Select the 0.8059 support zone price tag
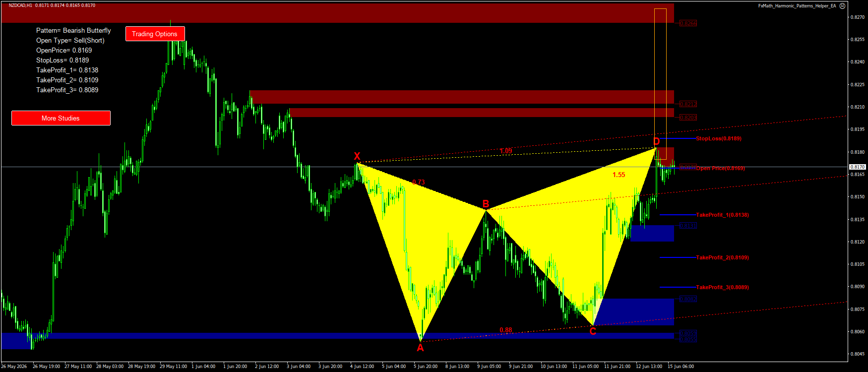Viewport: 868px width, 372px height. (688, 333)
